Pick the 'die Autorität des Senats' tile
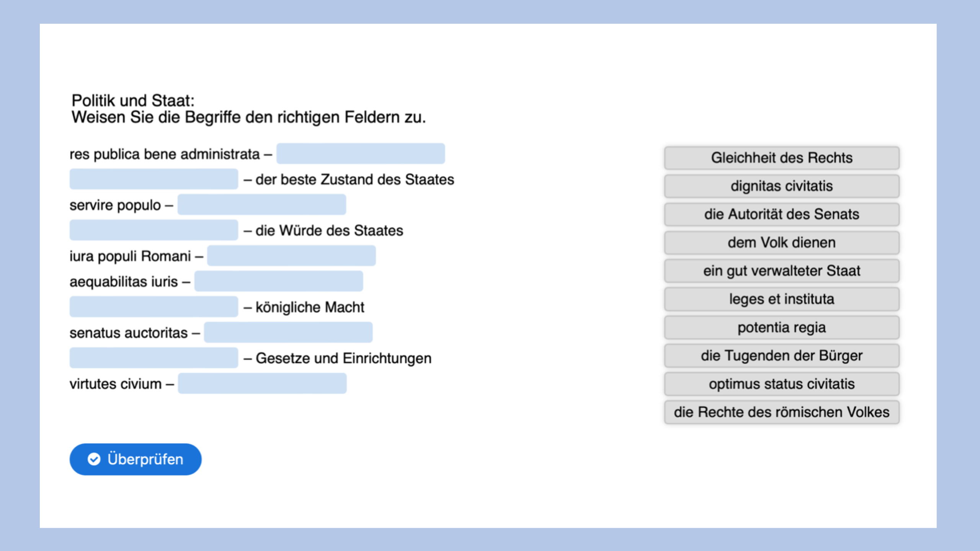This screenshot has width=980, height=551. click(781, 214)
